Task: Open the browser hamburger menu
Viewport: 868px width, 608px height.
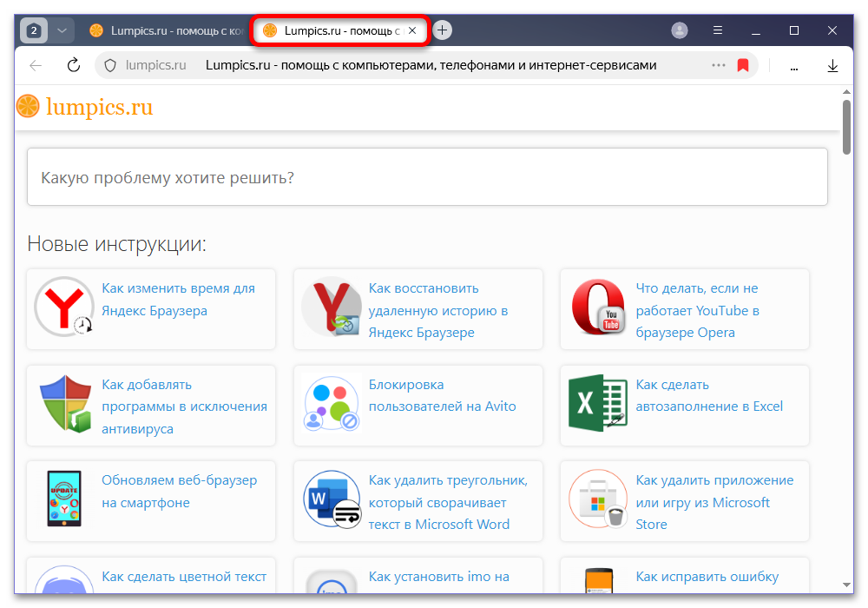Action: pyautogui.click(x=718, y=30)
